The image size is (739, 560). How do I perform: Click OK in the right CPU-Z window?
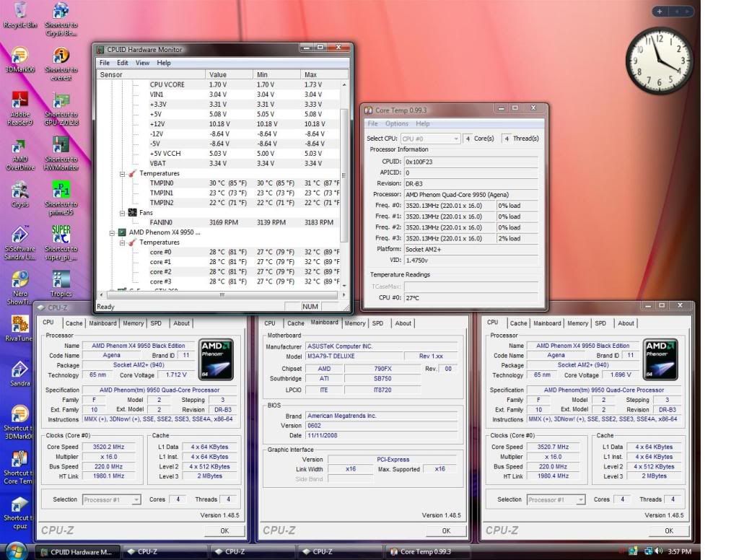669,531
